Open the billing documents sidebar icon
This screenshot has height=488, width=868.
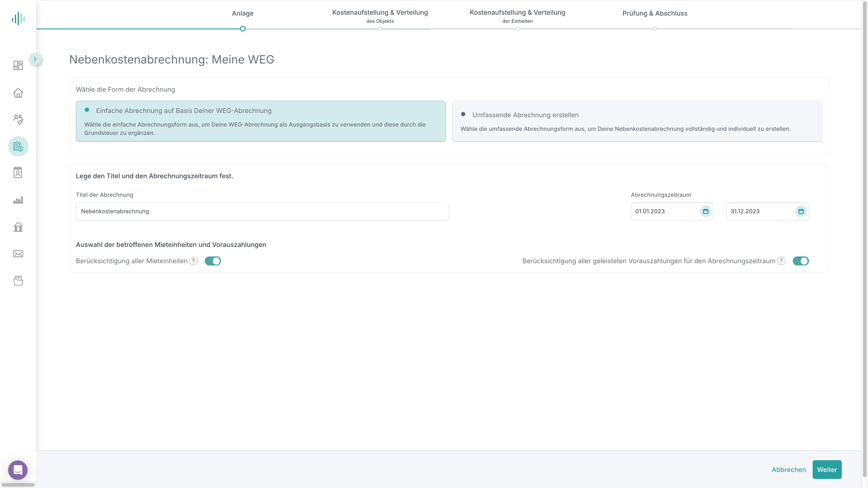pos(18,146)
